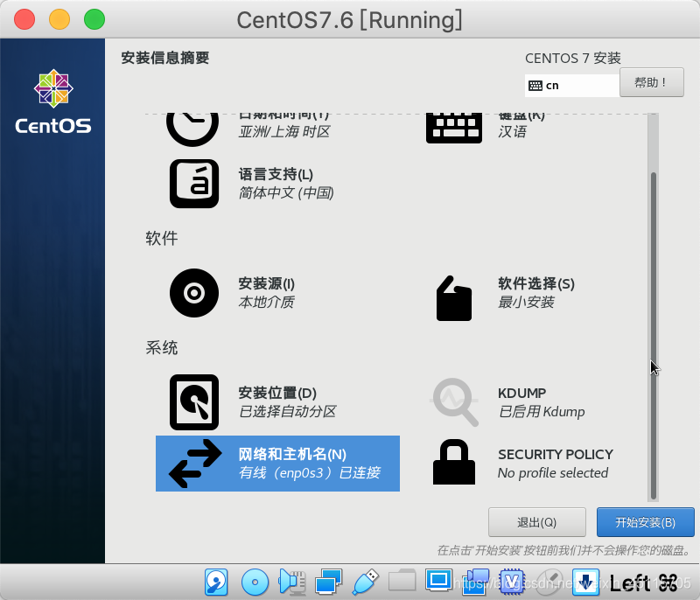Viewport: 700px width, 600px height.
Task: Select the 网络和主机名(N) entry
Action: pyautogui.click(x=277, y=464)
